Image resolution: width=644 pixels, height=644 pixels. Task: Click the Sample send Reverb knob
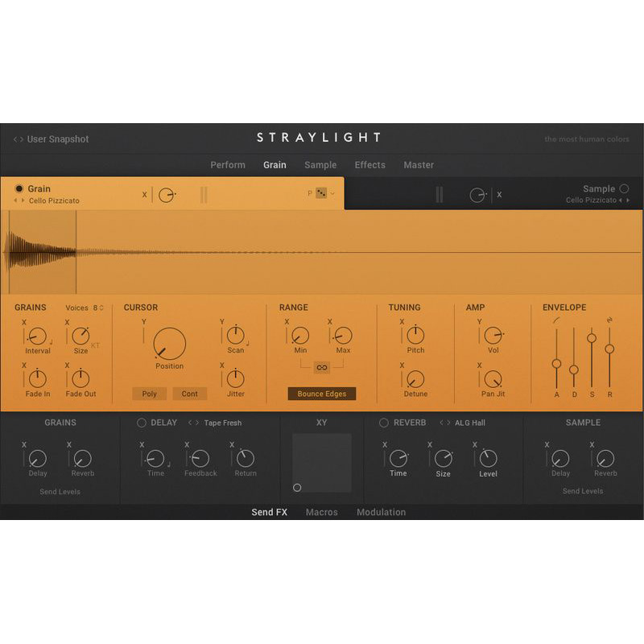pos(605,459)
